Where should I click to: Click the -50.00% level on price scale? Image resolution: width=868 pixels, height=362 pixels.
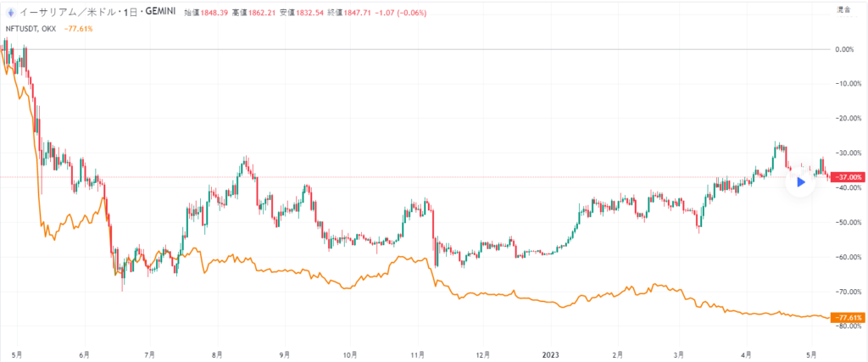tap(844, 222)
